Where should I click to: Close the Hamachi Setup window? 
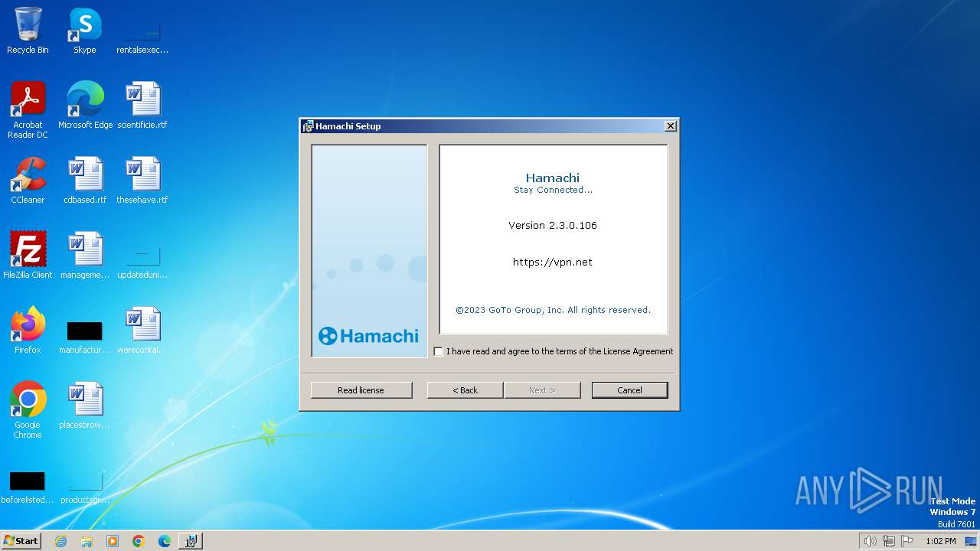click(670, 126)
